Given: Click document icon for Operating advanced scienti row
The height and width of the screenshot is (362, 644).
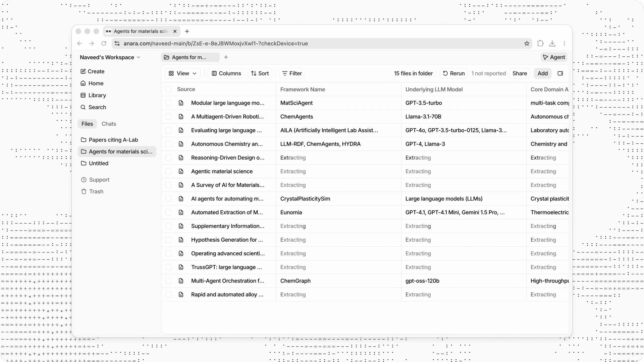Looking at the screenshot, I should pos(181,253).
